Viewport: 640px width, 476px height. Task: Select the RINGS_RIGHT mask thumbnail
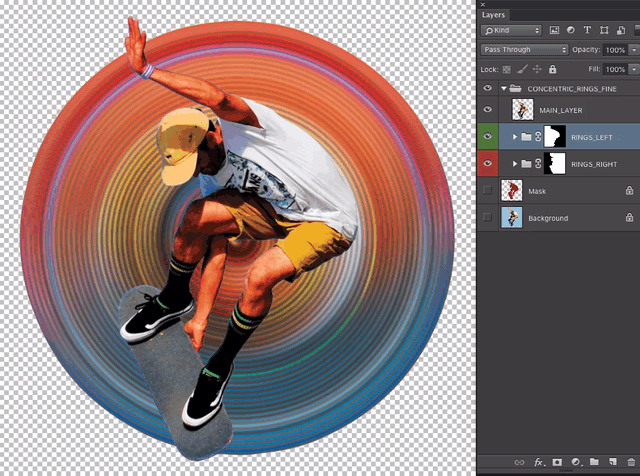555,163
